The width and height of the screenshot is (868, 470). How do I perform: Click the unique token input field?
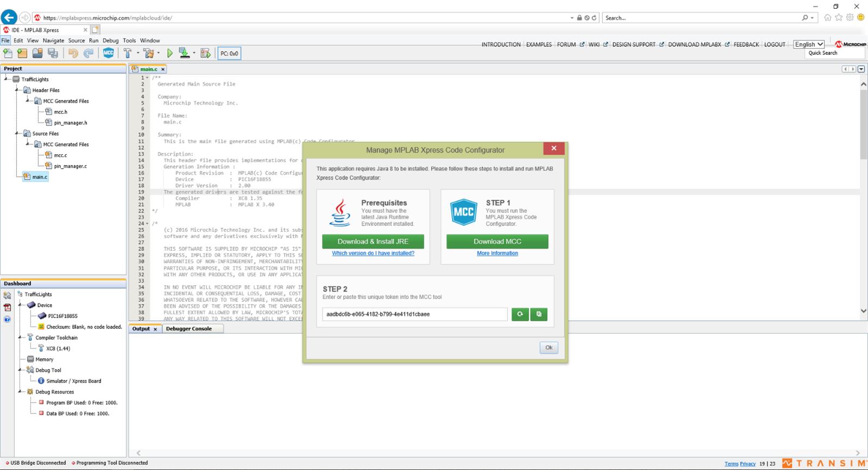(x=415, y=314)
